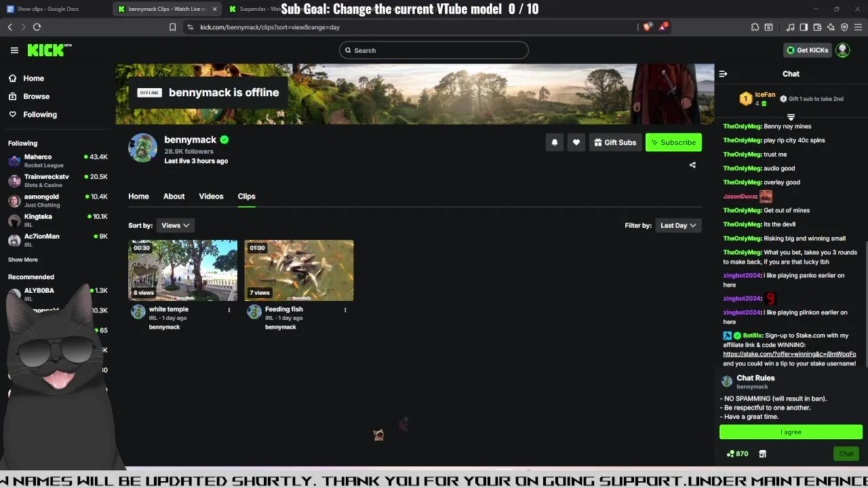Switch to the channel Home tab
Viewport: 868px width, 488px height.
[138, 196]
